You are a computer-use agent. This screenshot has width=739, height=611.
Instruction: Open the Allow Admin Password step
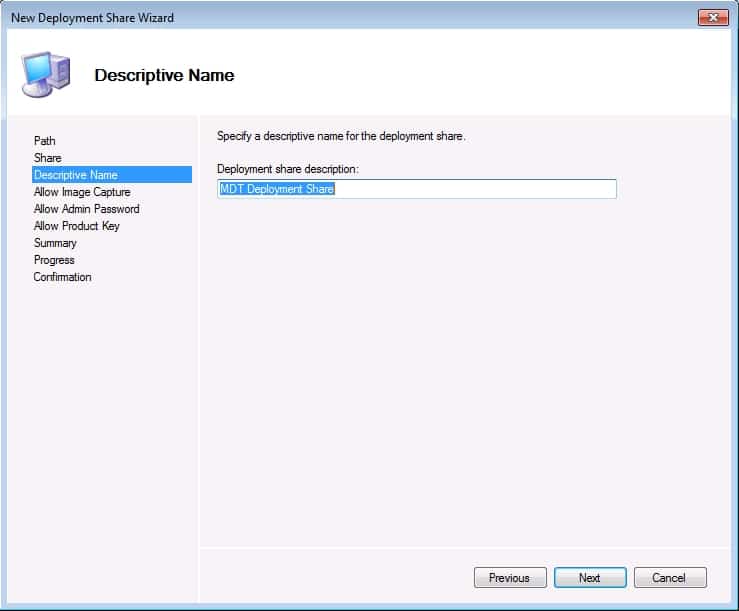click(87, 209)
